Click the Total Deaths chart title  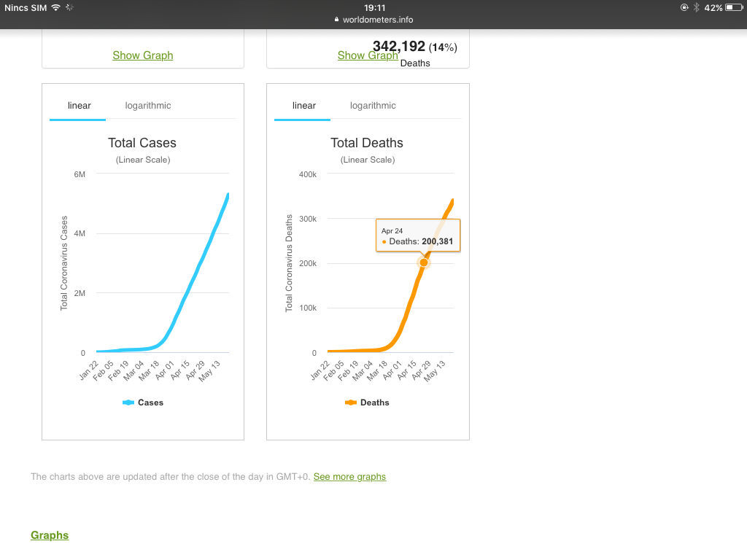[367, 143]
